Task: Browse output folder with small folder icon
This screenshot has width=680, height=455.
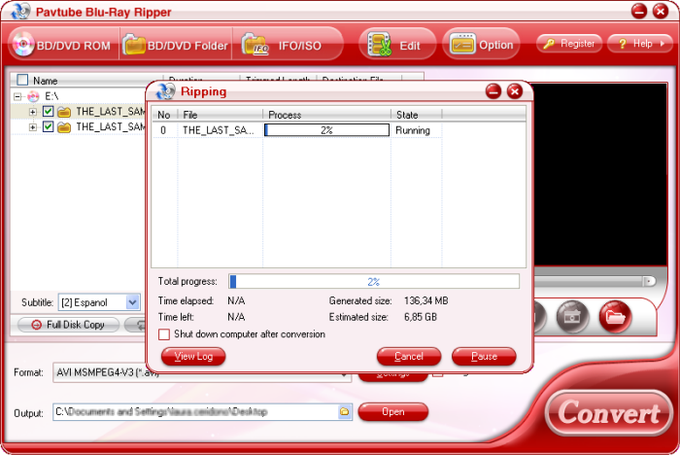Action: [x=344, y=412]
